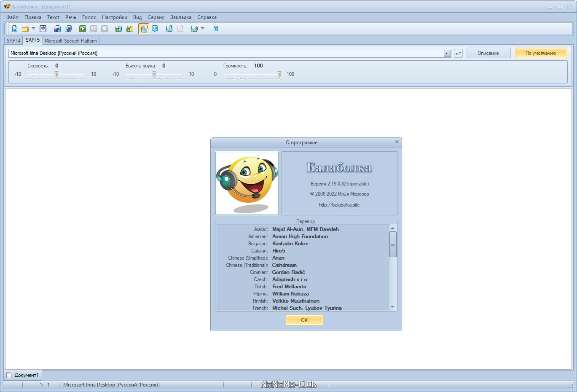The image size is (577, 392).
Task: Open the Вид menu
Action: tap(137, 17)
